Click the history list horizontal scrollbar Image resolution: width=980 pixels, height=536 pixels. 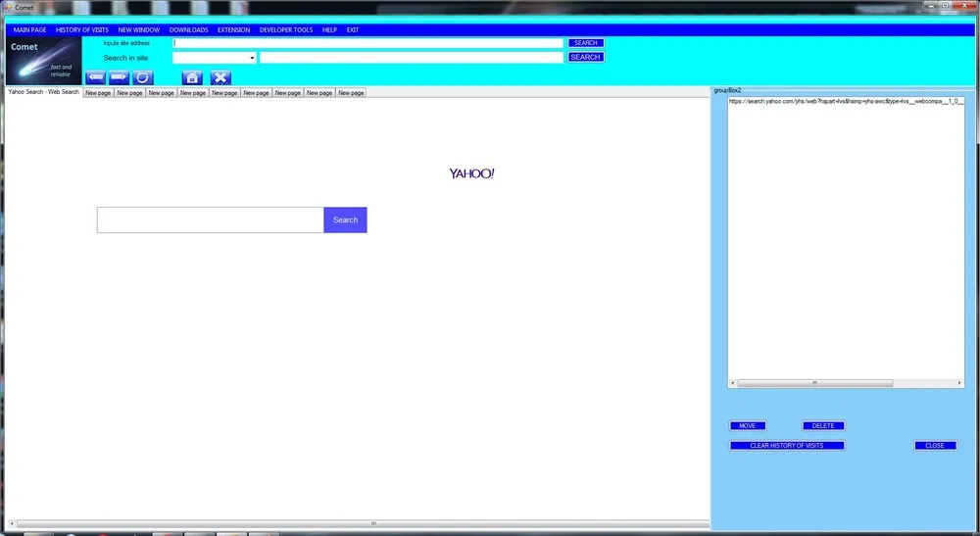pos(845,383)
